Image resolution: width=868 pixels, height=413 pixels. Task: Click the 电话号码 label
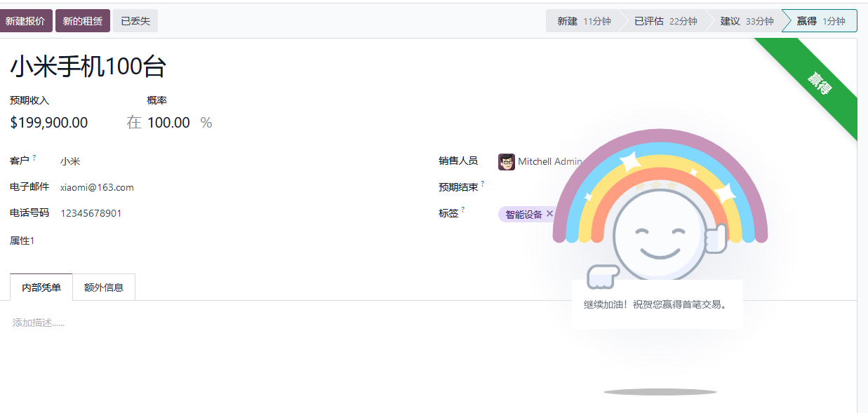pos(29,212)
